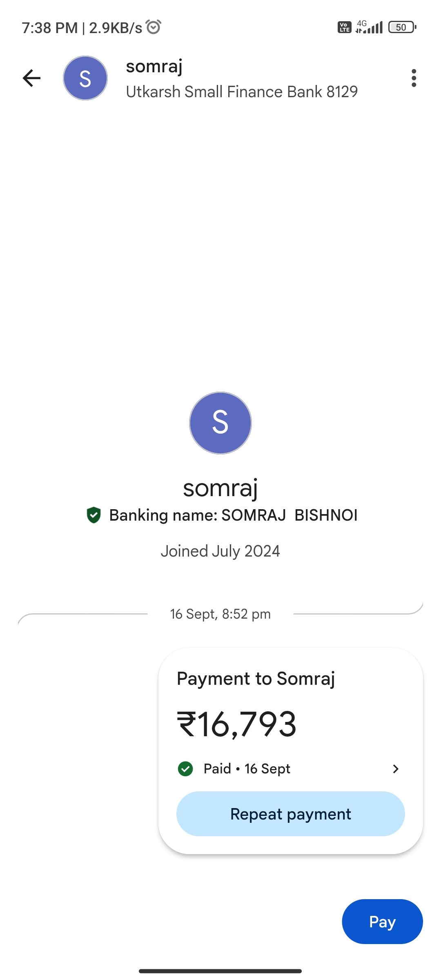Viewport: 441px width, 980px height.
Task: Click the ₹16,793 payment amount
Action: tap(237, 724)
